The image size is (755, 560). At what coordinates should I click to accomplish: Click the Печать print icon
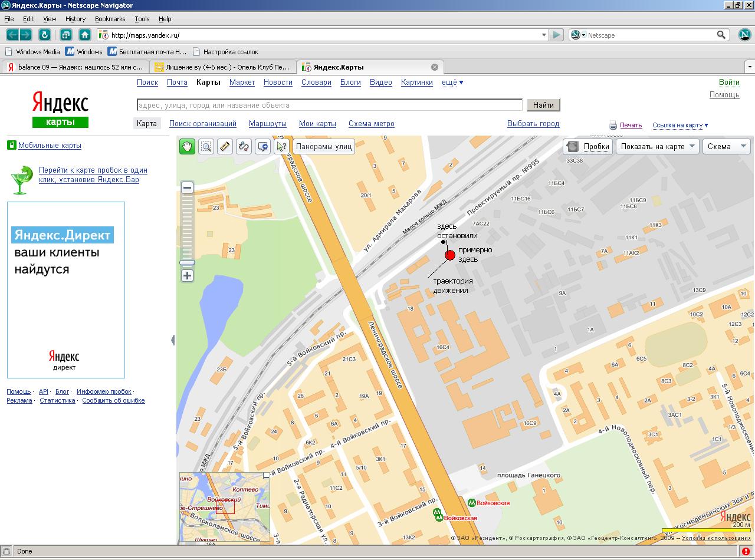click(x=613, y=125)
